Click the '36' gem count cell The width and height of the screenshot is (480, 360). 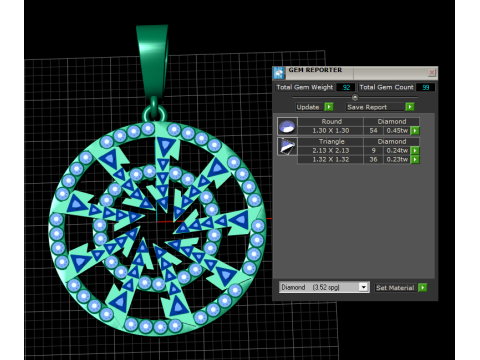point(373,159)
